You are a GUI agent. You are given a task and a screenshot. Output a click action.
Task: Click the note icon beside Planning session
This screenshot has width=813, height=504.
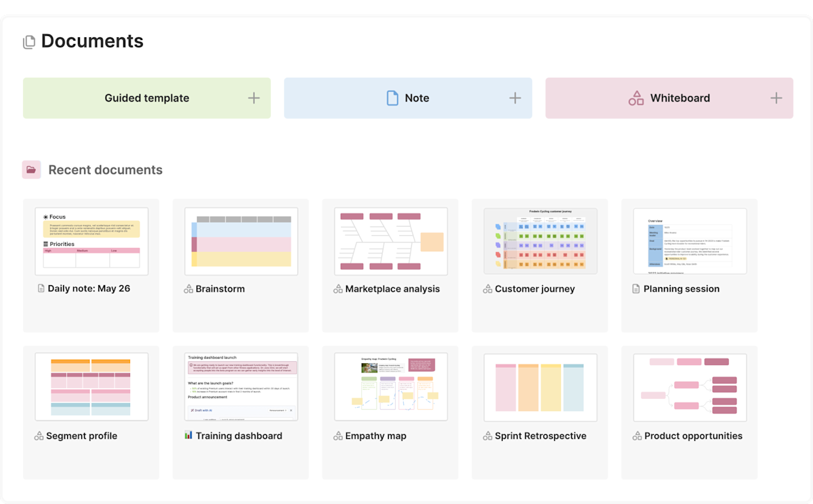point(636,289)
